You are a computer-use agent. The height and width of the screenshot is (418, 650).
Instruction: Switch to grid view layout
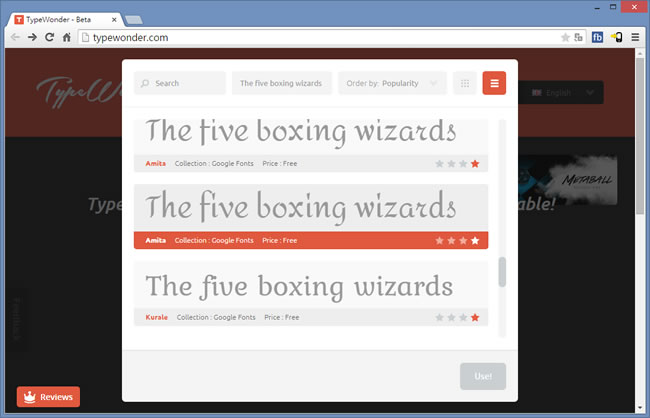tap(464, 84)
